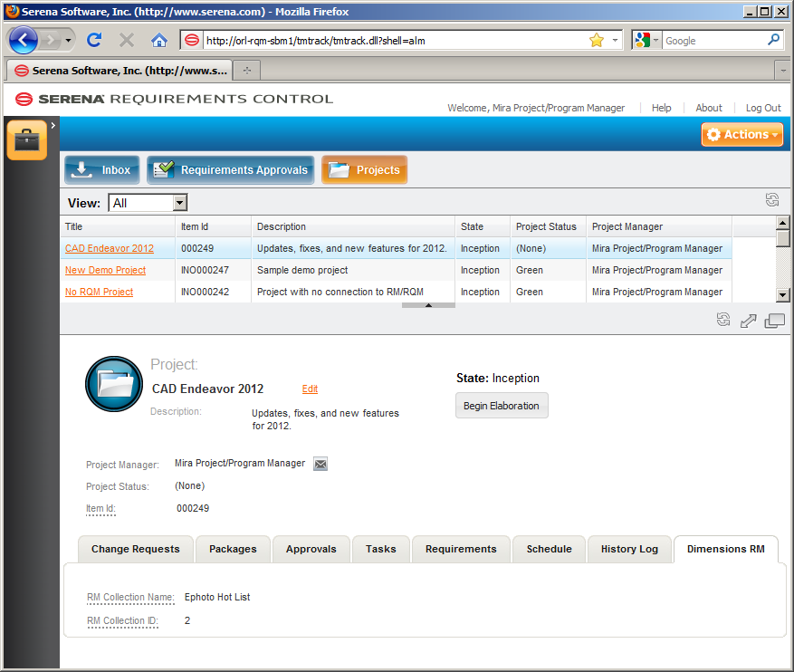Click the site identity icon in URL bar

click(x=191, y=40)
